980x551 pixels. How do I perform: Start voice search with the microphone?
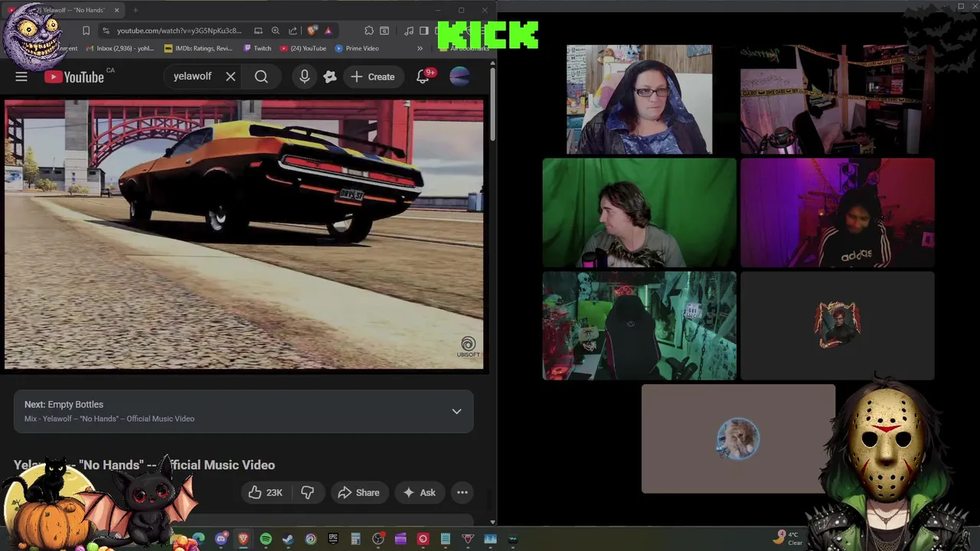coord(305,77)
